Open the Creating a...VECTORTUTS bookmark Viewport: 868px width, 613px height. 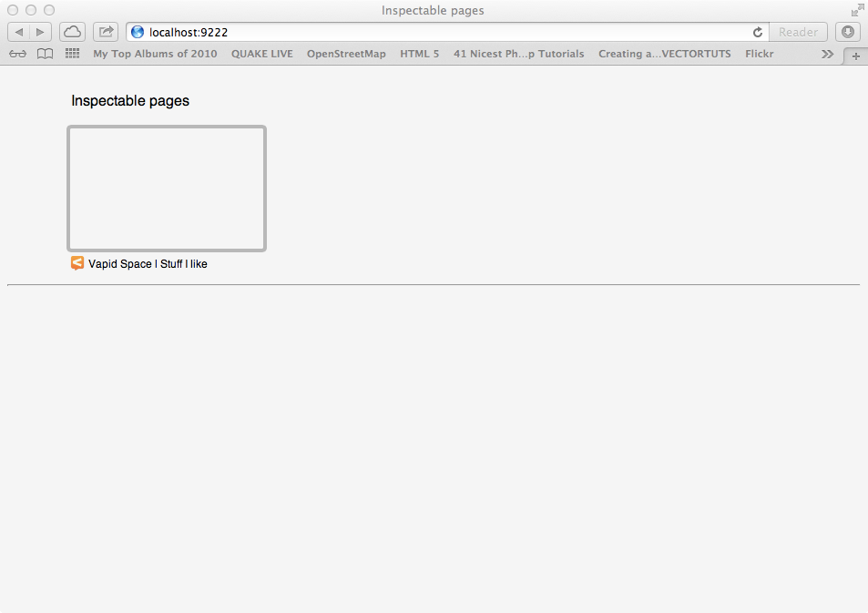point(664,54)
